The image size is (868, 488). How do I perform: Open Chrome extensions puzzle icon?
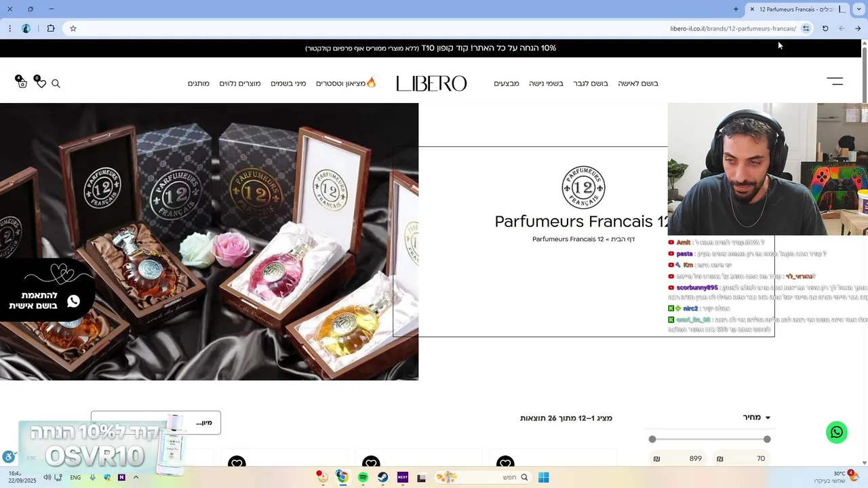(51, 28)
